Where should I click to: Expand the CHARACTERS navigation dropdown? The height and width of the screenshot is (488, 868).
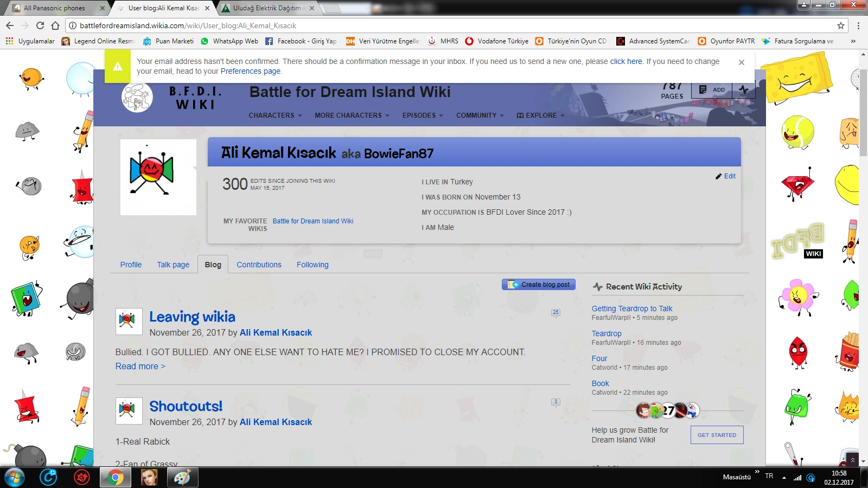coord(275,115)
